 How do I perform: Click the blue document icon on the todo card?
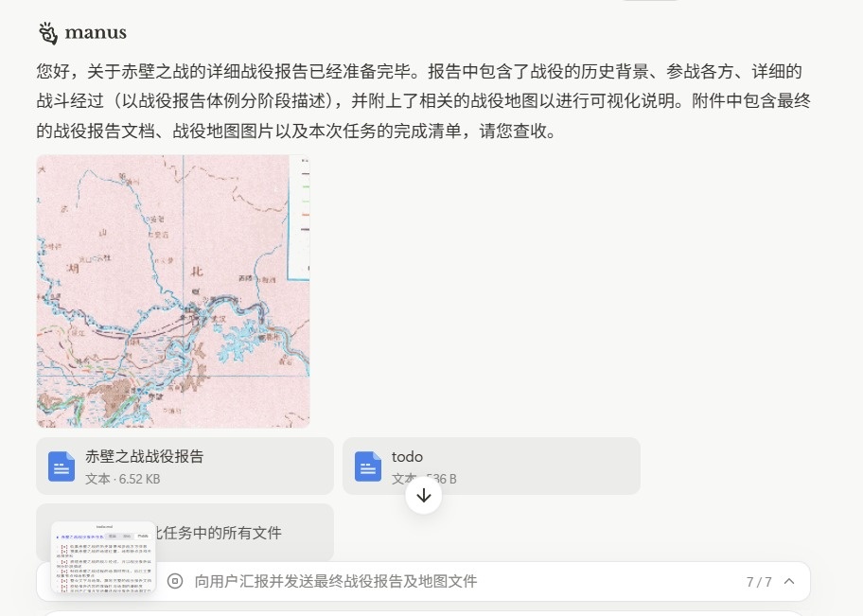(368, 466)
